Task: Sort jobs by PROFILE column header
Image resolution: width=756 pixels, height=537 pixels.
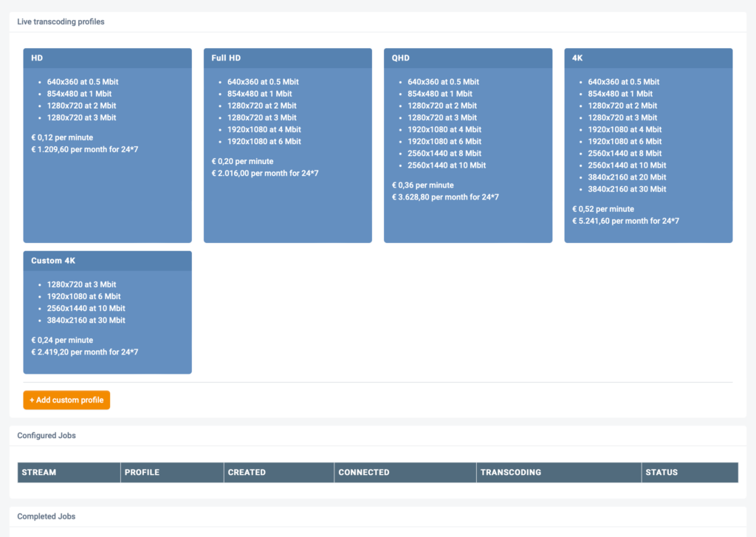Action: (142, 472)
